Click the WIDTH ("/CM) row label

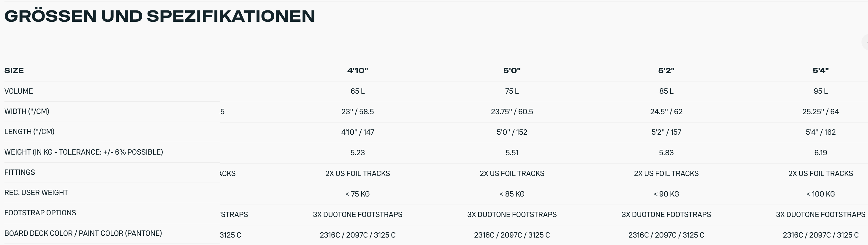tap(27, 111)
